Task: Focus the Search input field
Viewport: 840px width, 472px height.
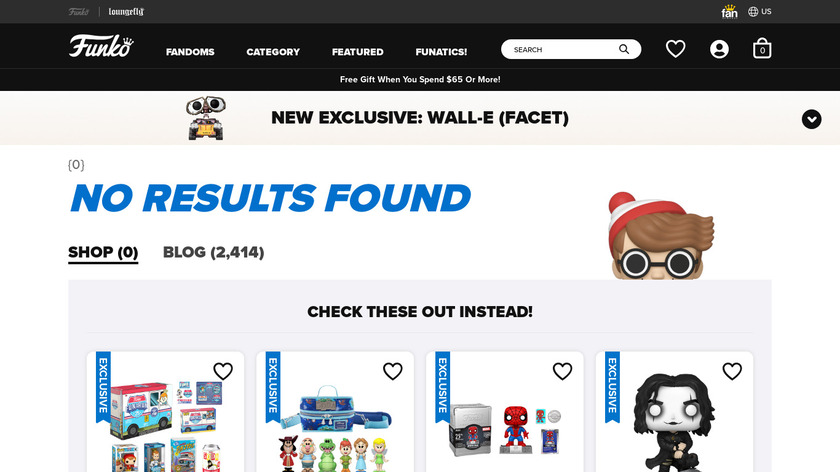Action: pos(564,49)
